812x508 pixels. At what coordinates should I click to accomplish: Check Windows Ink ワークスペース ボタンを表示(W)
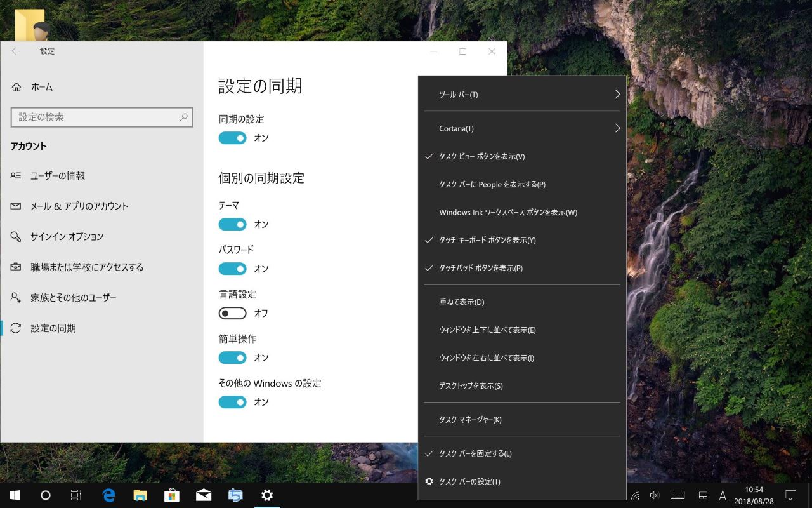[522, 213]
